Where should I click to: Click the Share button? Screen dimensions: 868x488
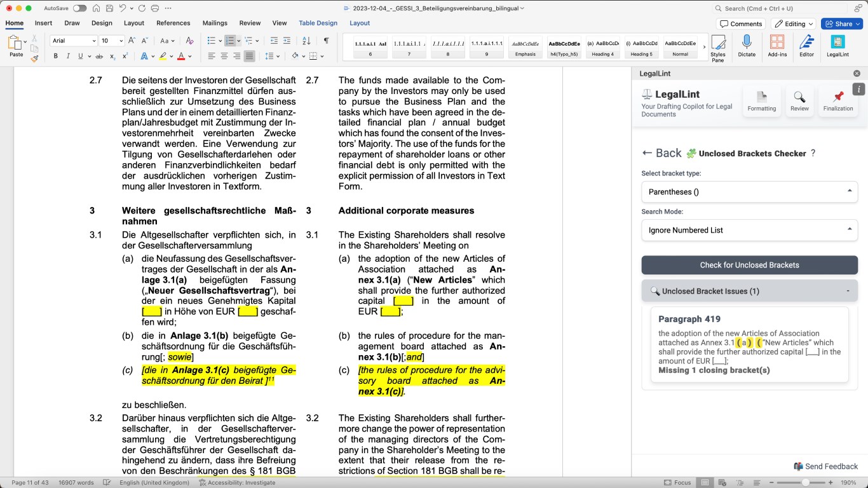point(841,24)
